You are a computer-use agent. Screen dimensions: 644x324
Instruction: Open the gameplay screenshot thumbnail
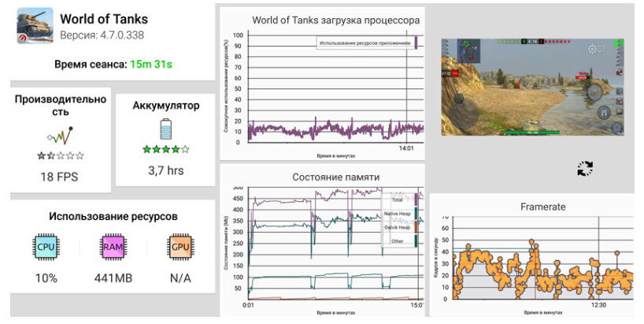tap(532, 86)
